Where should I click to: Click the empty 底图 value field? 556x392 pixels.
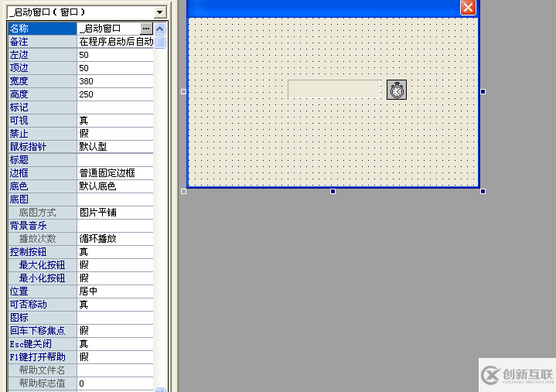[x=115, y=199]
